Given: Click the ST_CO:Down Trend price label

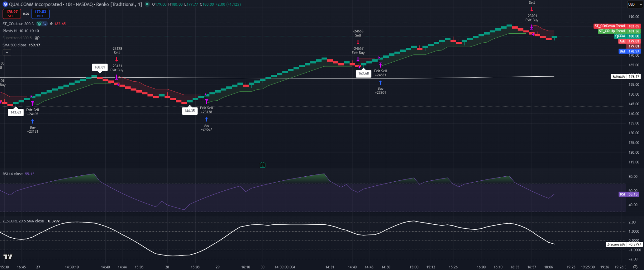Looking at the screenshot, I should click(x=617, y=26).
